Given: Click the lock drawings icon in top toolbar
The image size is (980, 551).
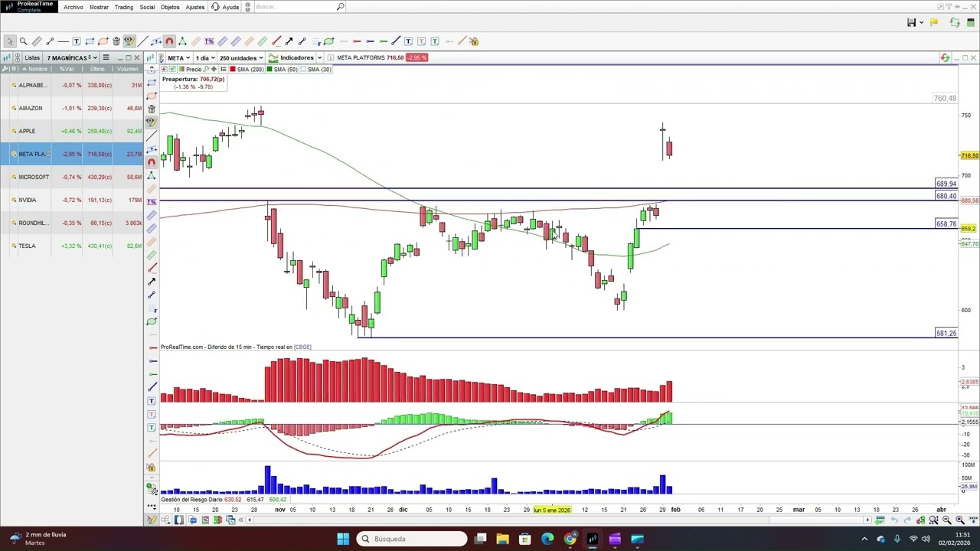Looking at the screenshot, I should 475,41.
